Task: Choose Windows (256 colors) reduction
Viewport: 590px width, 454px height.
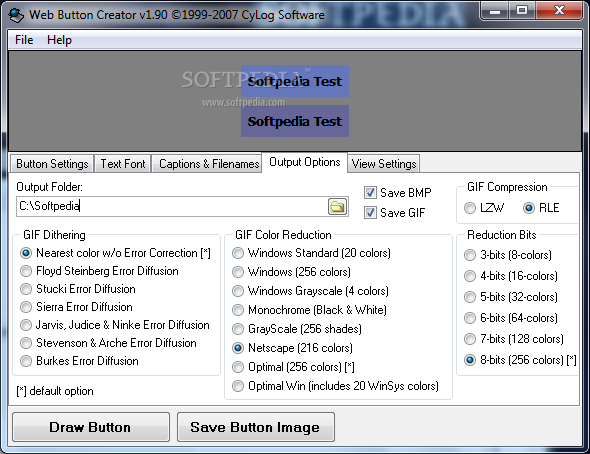Action: click(291, 272)
